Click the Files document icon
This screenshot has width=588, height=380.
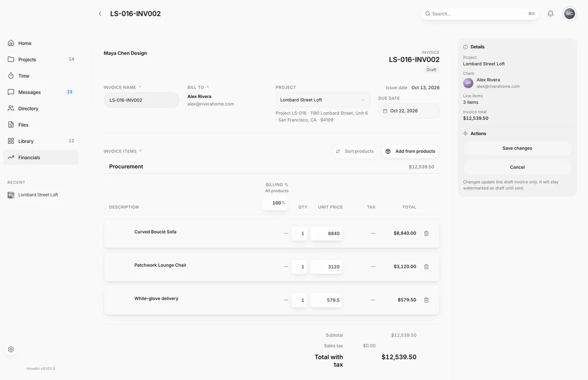click(11, 125)
